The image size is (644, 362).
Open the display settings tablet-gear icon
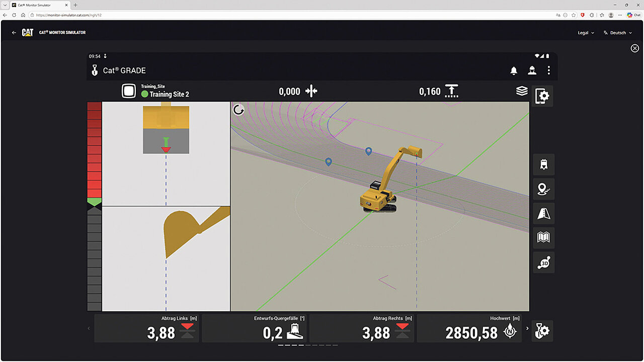tap(543, 96)
